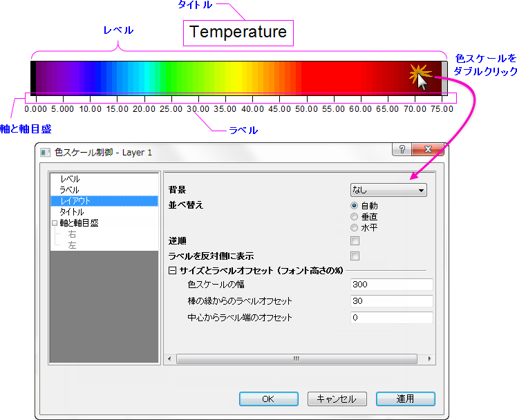Click the rainbow color scale bar

238,77
